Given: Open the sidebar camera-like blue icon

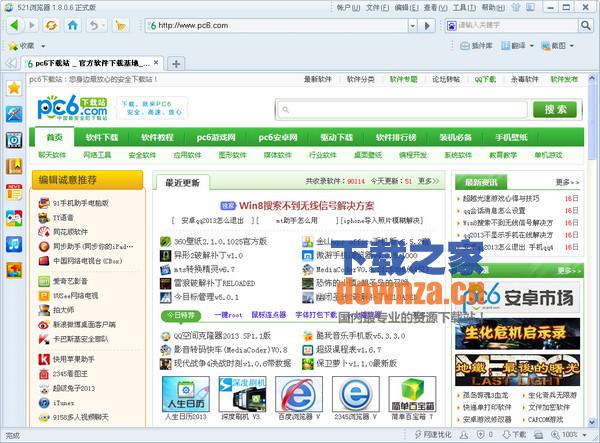Looking at the screenshot, I should (14, 140).
